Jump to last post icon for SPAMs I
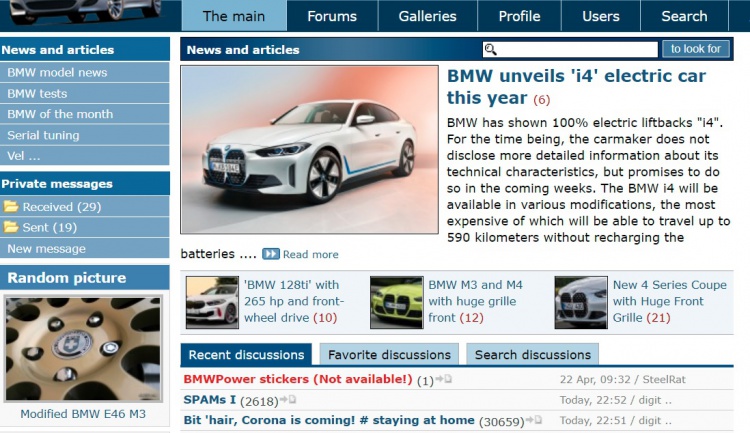 (288, 400)
